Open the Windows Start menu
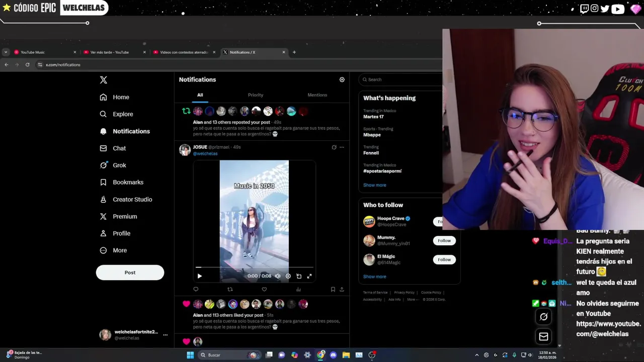Image resolution: width=644 pixels, height=362 pixels. (x=190, y=355)
